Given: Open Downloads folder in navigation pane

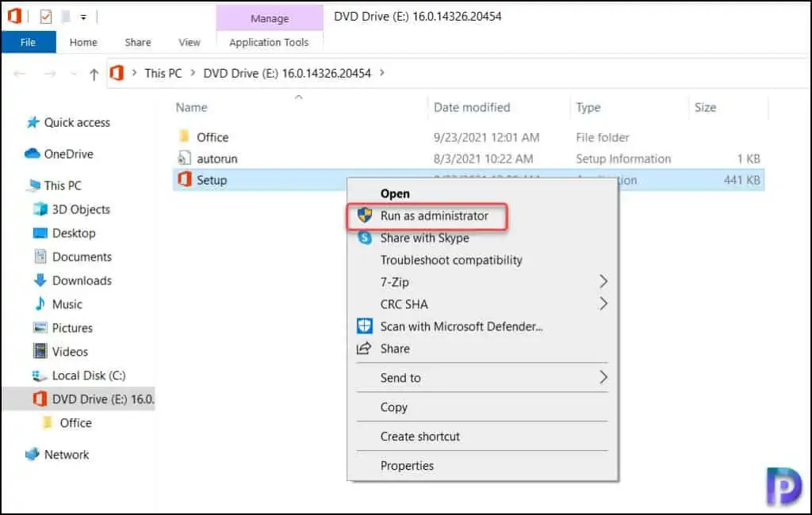Looking at the screenshot, I should click(x=82, y=280).
